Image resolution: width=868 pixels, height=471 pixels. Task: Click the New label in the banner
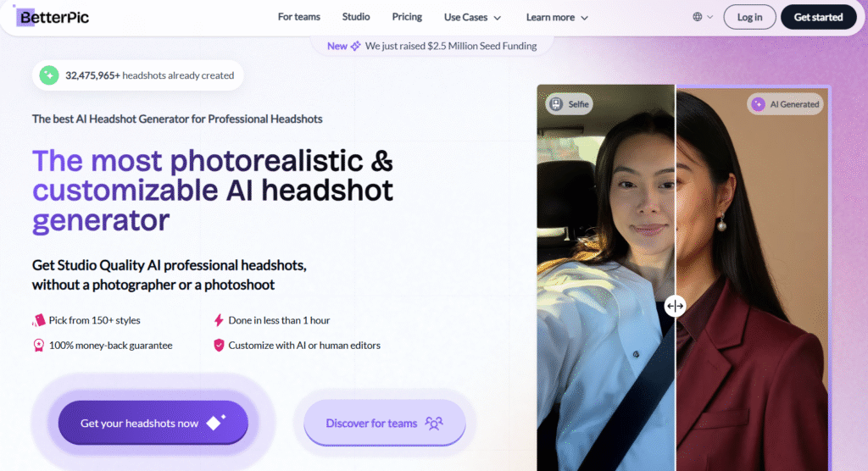point(337,46)
